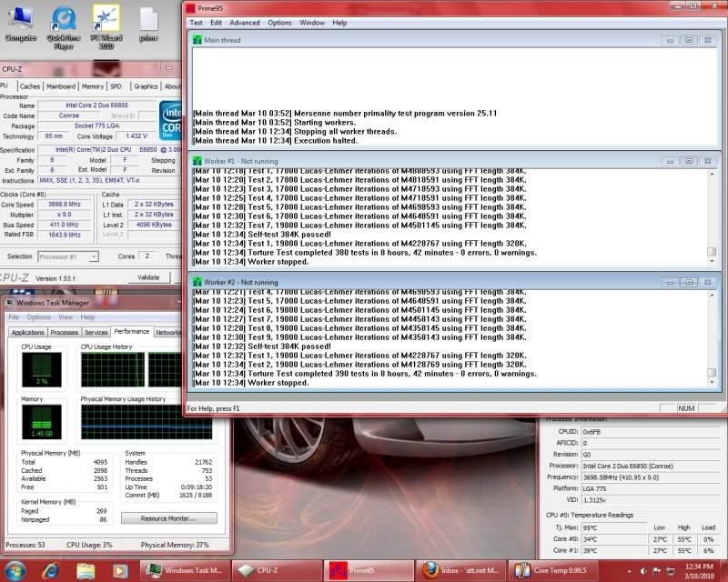Switch to the Services tab in Task Manager

pyautogui.click(x=96, y=332)
